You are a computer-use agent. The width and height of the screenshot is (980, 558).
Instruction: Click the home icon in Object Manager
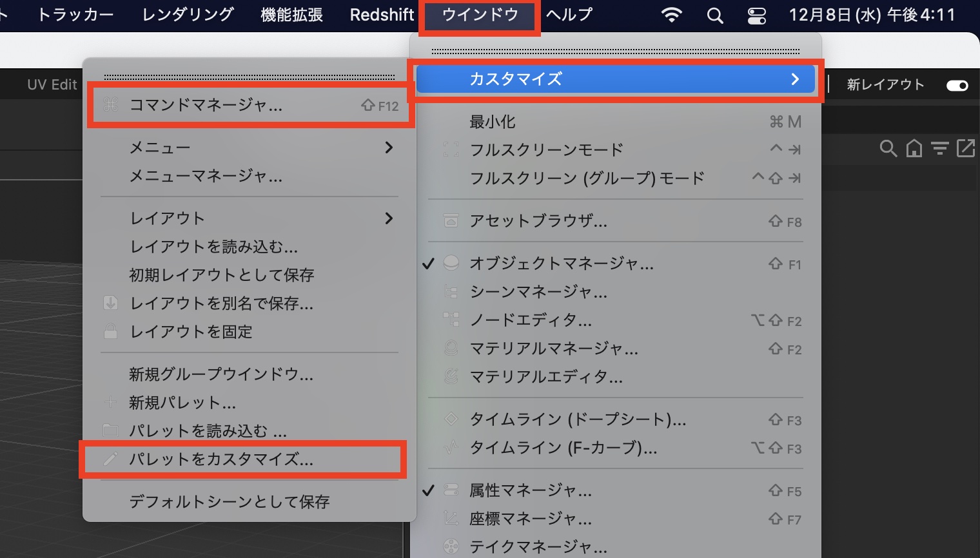point(914,149)
